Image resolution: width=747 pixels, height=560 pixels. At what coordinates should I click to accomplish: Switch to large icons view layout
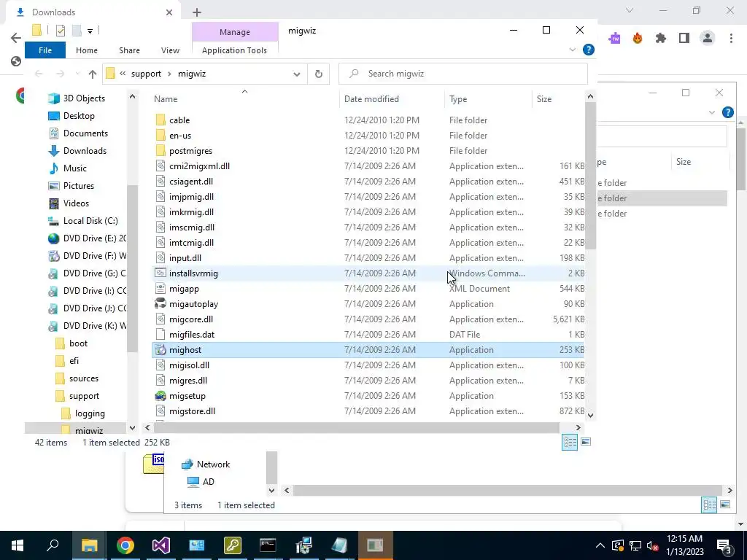[x=586, y=442]
